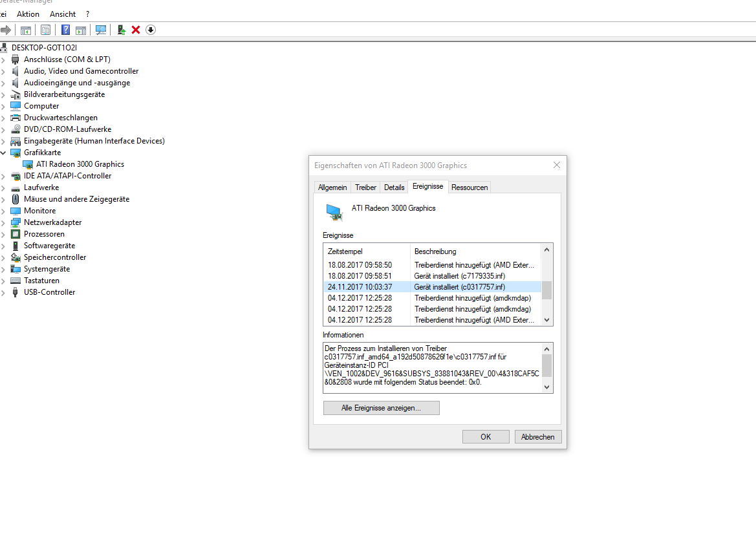Click the Bildverarbeitungsgeräte icon
Screen dimensions: 756x534
[16, 94]
